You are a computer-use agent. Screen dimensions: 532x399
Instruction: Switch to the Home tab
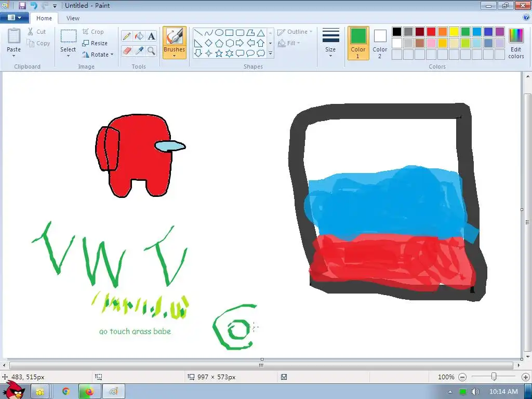tap(44, 18)
